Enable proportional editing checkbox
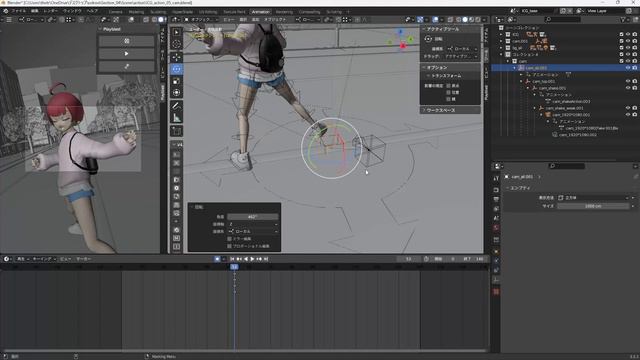This screenshot has width=640, height=360. pyautogui.click(x=229, y=246)
